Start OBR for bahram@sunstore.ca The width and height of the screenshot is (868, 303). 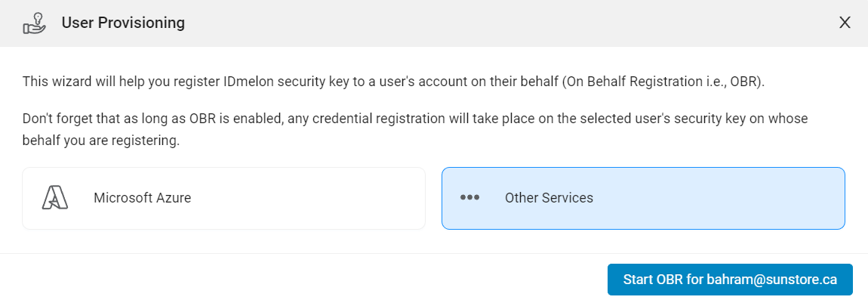[730, 279]
